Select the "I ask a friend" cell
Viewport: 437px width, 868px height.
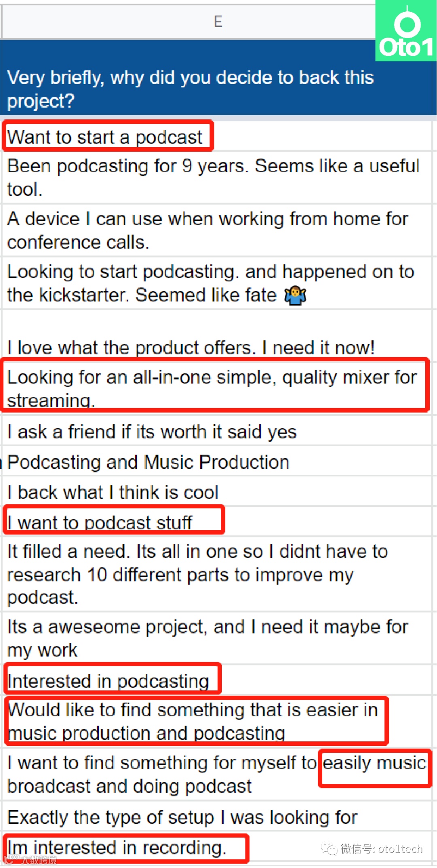click(152, 432)
